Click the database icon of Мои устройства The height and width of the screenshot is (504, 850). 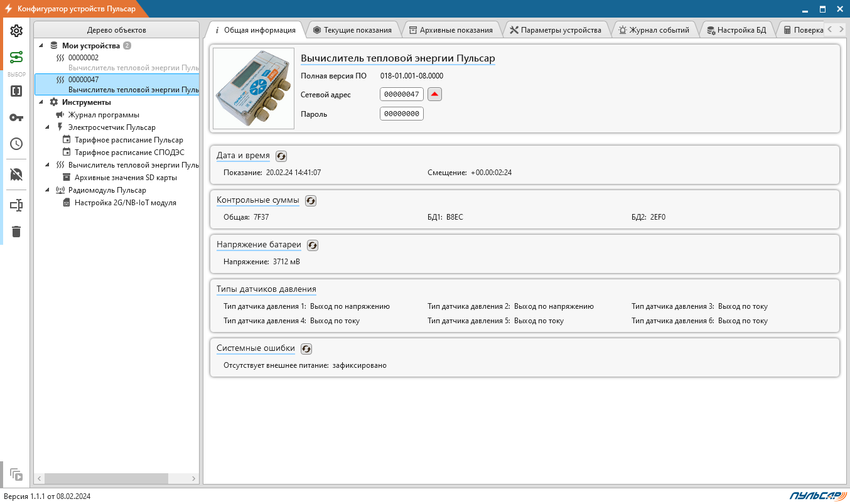coord(54,46)
